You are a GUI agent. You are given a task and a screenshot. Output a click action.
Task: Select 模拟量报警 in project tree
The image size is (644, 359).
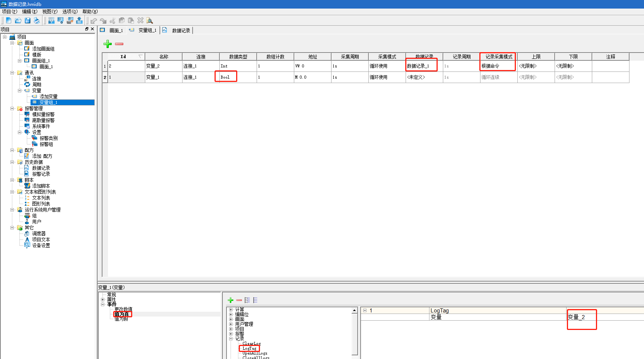[43, 114]
